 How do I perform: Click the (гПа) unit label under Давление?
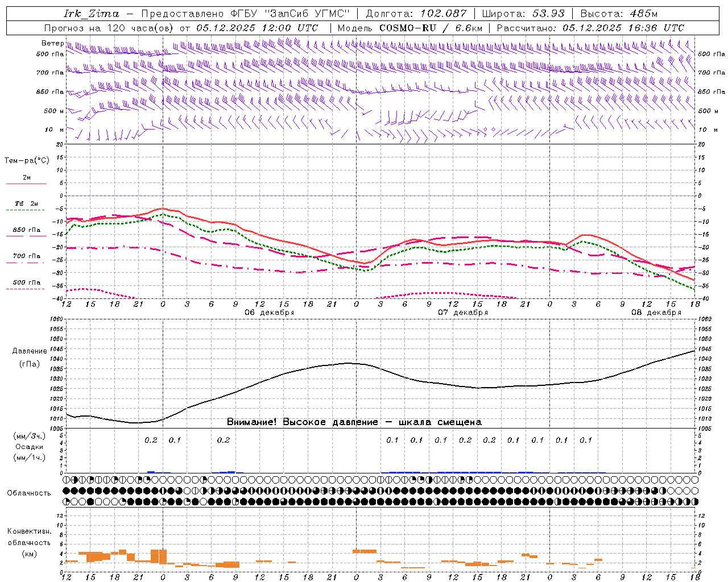29,364
